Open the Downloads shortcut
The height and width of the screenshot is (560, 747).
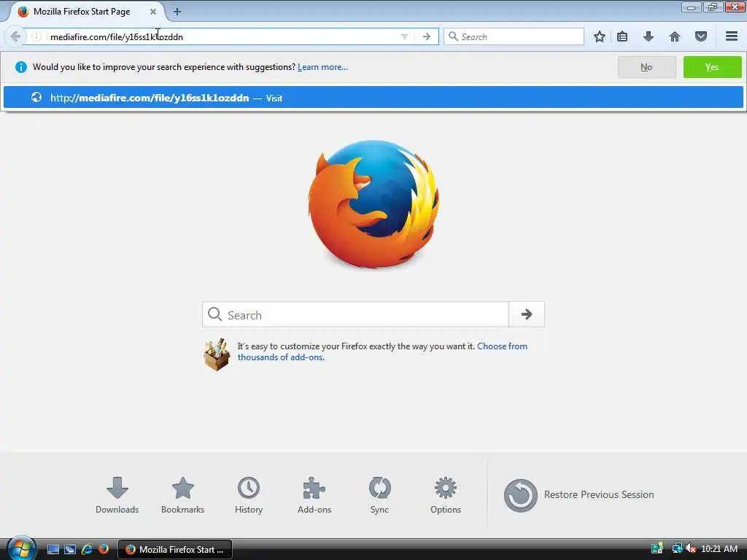tap(117, 495)
